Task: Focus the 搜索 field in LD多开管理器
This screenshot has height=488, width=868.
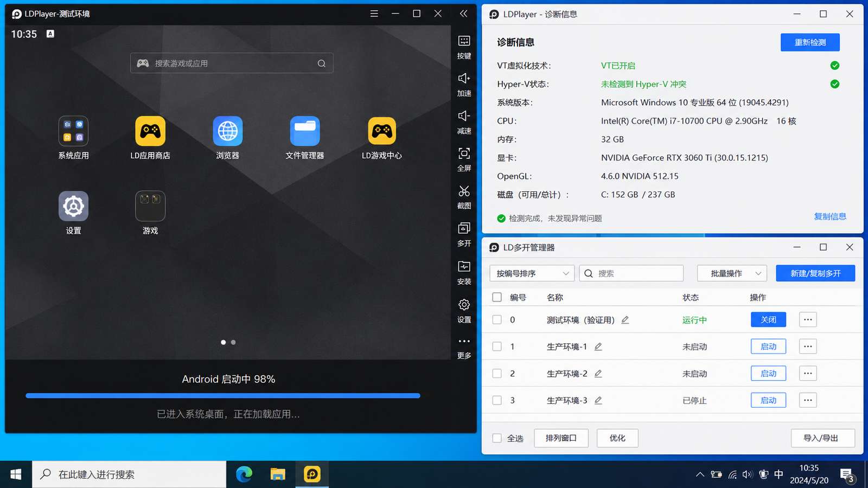Action: (x=631, y=273)
